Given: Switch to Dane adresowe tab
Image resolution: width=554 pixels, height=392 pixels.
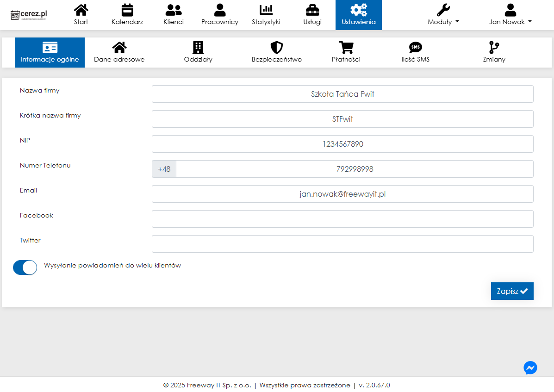Looking at the screenshot, I should coord(119,53).
